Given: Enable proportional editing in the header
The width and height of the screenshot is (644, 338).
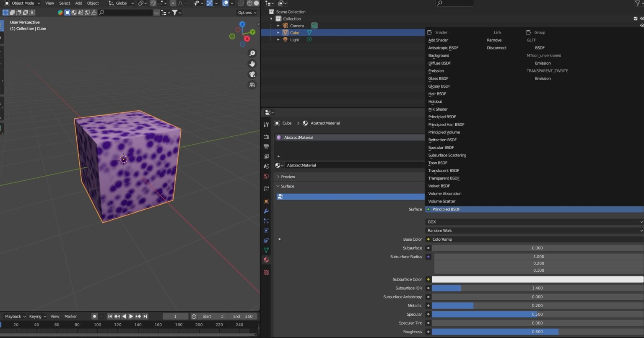Looking at the screenshot, I should (x=173, y=3).
